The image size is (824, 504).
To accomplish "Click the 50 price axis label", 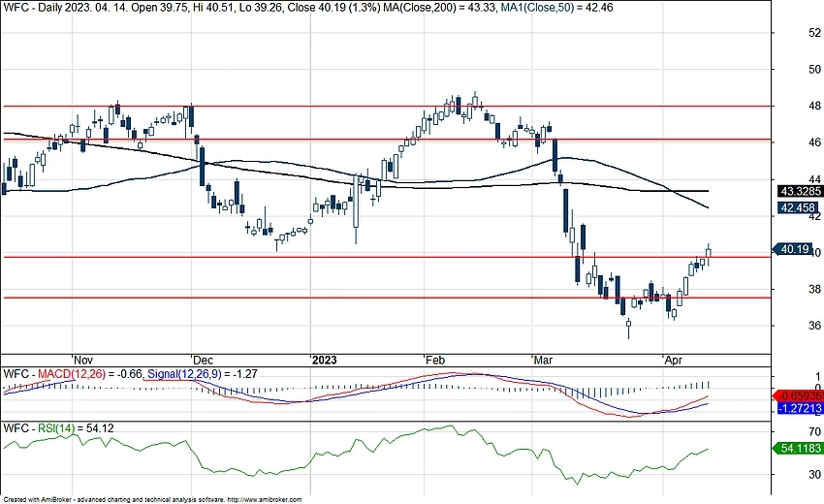I will [x=814, y=70].
